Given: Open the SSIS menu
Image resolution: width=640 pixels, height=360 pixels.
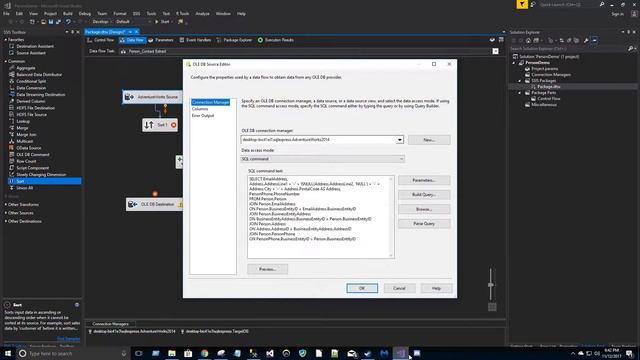Looking at the screenshot, I should tap(136, 13).
